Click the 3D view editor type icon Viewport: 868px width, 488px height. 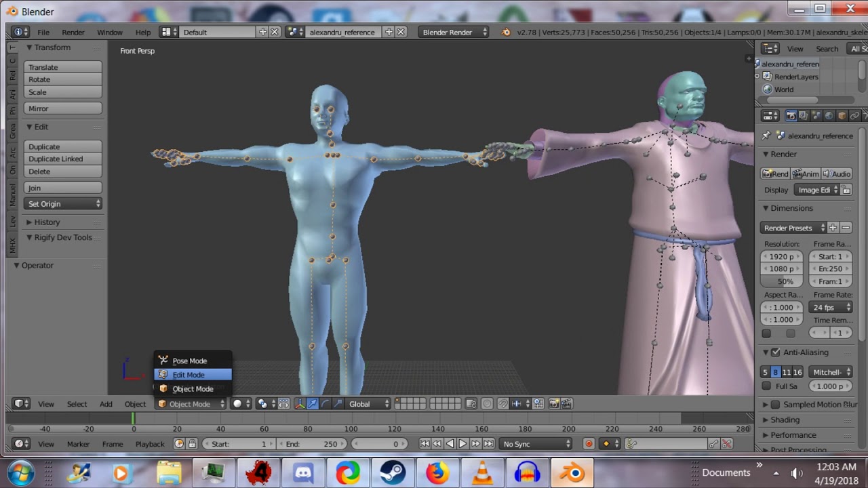(x=22, y=404)
